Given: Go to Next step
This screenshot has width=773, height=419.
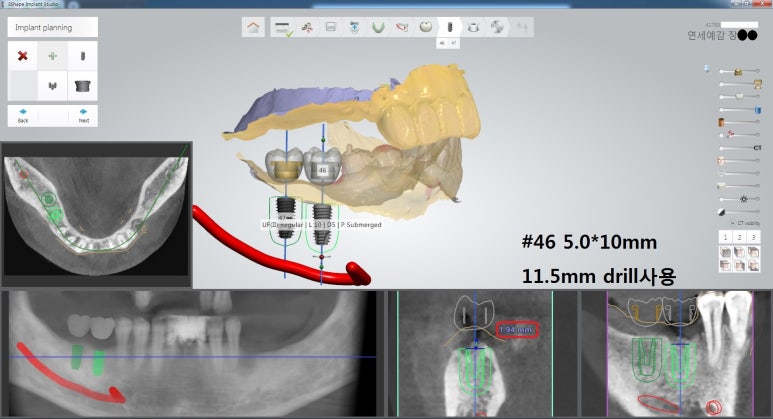Looking at the screenshot, I should (83, 115).
